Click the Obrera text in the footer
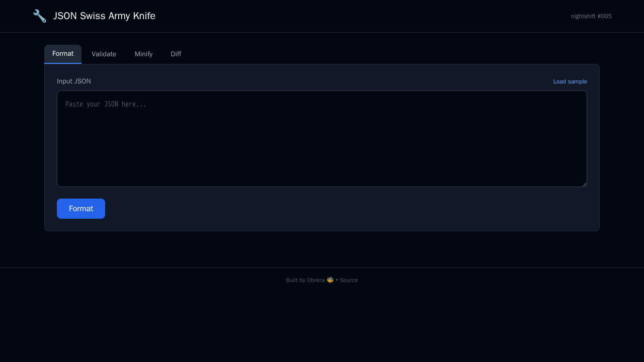This screenshot has height=362, width=644. click(x=314, y=280)
